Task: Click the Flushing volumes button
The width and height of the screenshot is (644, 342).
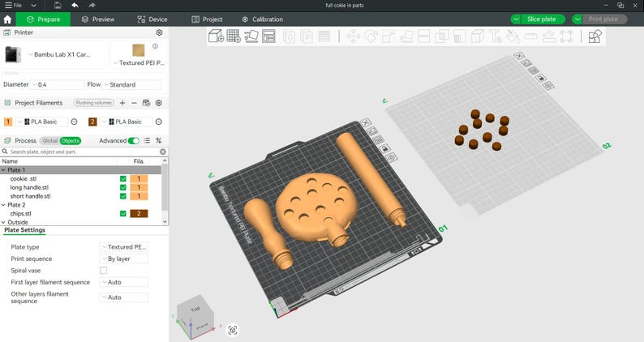Action: pyautogui.click(x=93, y=103)
